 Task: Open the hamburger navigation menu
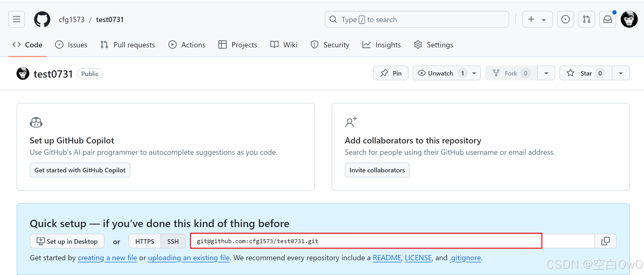[16, 19]
